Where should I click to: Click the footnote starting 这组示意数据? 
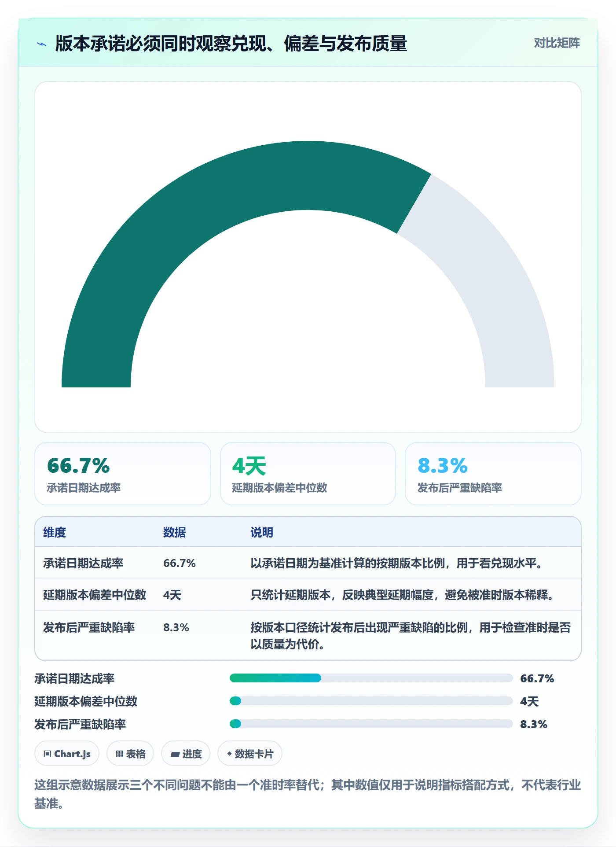[x=308, y=794]
